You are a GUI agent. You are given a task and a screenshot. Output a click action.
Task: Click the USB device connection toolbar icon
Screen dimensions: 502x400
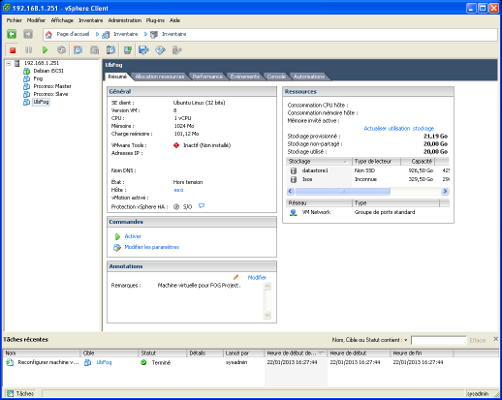tap(177, 50)
